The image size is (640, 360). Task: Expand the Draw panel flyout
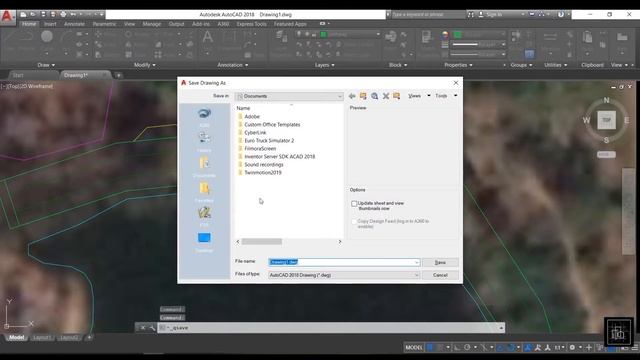[46, 65]
